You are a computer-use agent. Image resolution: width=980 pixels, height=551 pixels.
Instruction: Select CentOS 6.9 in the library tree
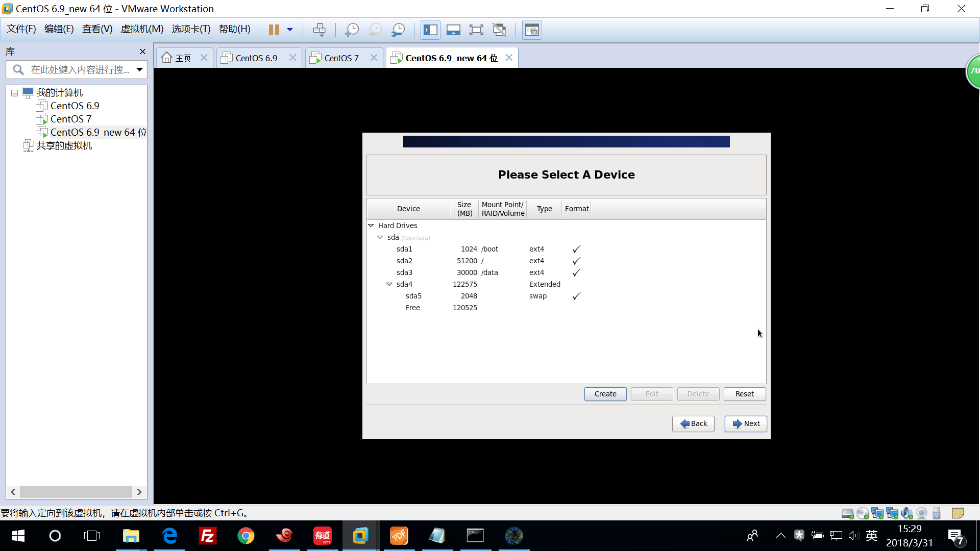[x=75, y=106]
